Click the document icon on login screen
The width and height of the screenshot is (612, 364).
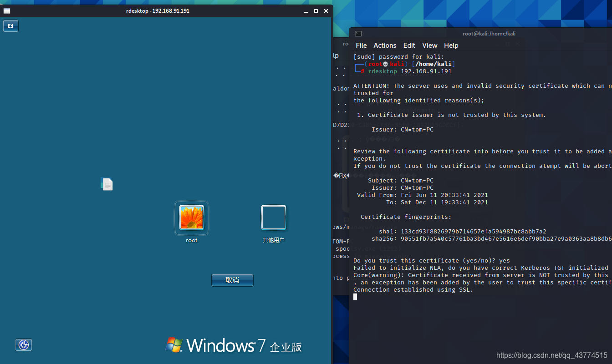point(107,184)
